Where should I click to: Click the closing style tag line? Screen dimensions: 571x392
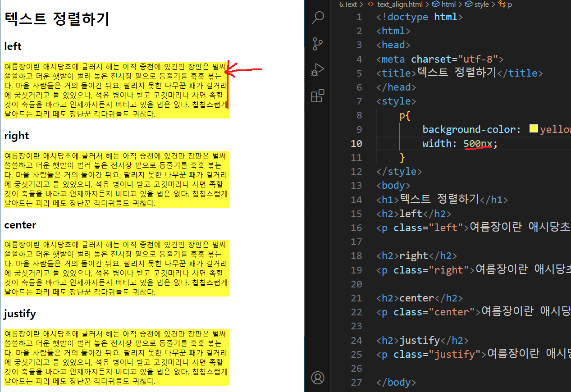[399, 171]
